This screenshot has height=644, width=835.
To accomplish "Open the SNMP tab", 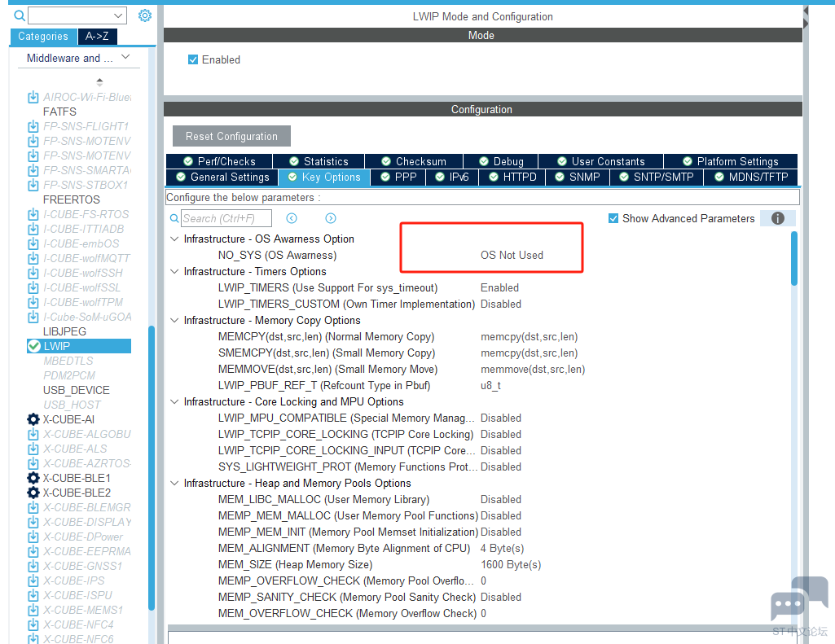I will [x=578, y=177].
